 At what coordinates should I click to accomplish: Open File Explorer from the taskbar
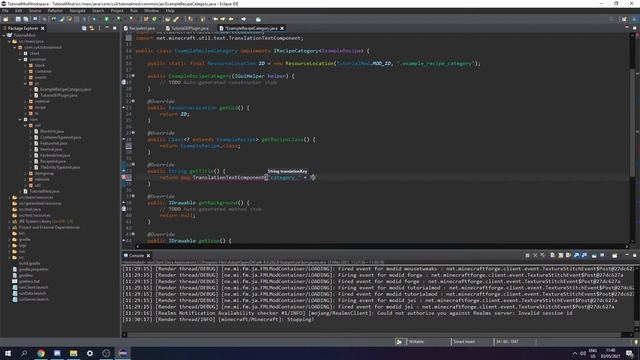[x=73, y=353]
